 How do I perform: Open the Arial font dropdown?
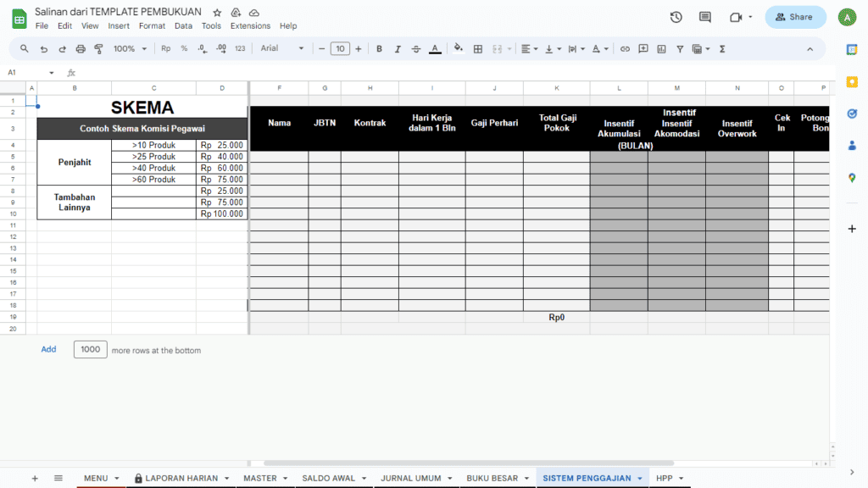pos(282,49)
